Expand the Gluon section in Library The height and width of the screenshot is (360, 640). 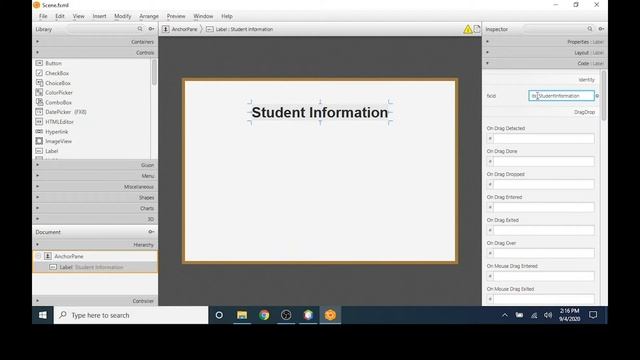click(95, 165)
